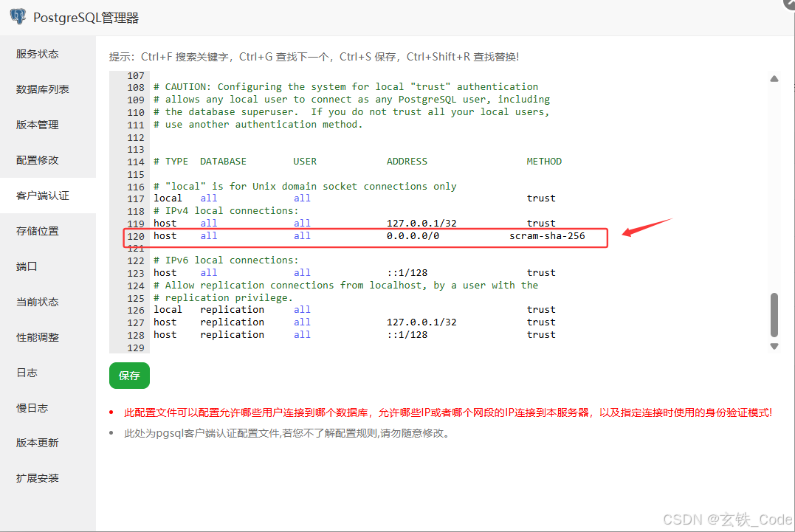Viewport: 795px width, 532px height.
Task: Click '# IPv6 local connections:' comment
Action: [226, 260]
